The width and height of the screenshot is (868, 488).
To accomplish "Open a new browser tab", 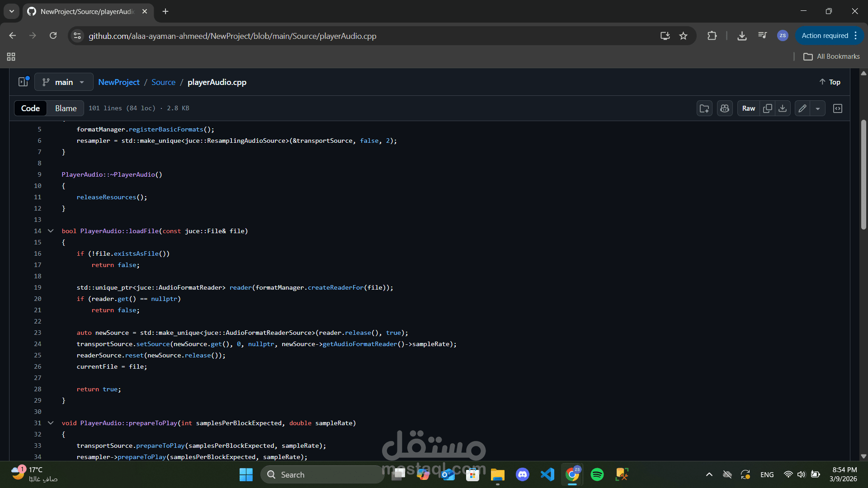I will point(165,11).
